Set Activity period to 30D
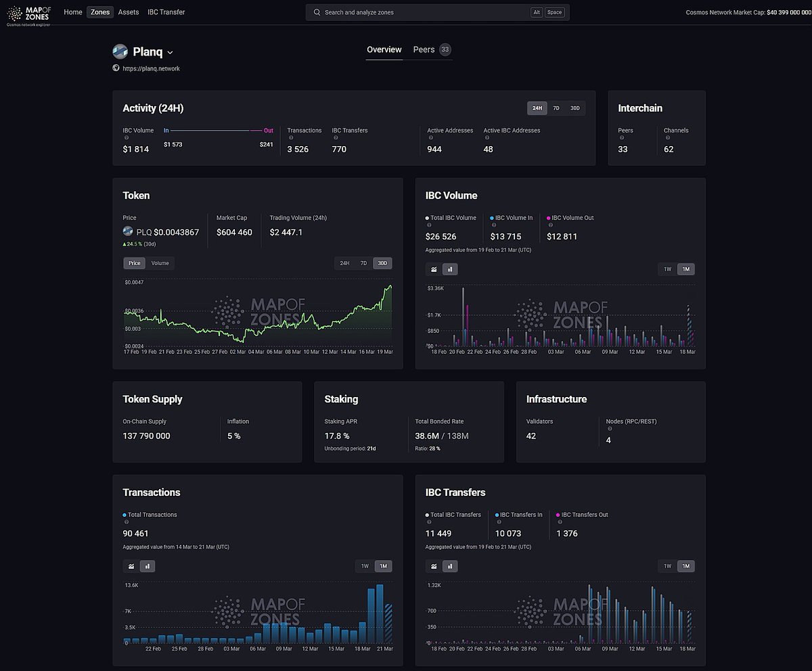 (575, 108)
